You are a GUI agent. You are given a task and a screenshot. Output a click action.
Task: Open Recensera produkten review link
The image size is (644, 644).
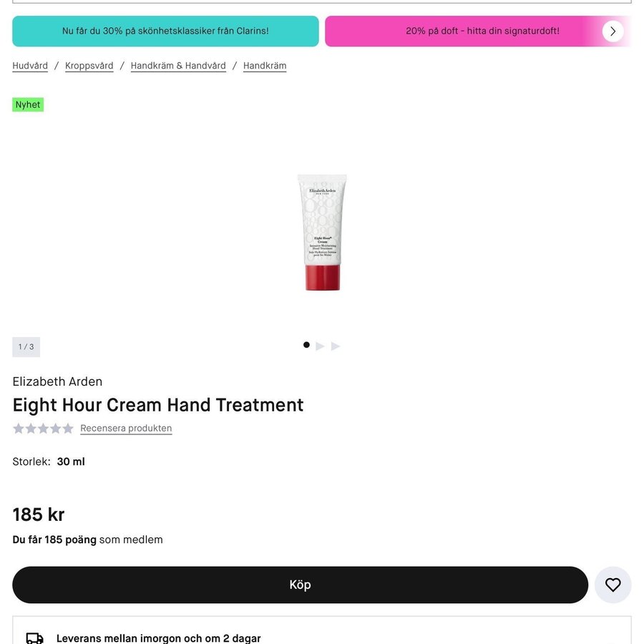pyautogui.click(x=126, y=428)
